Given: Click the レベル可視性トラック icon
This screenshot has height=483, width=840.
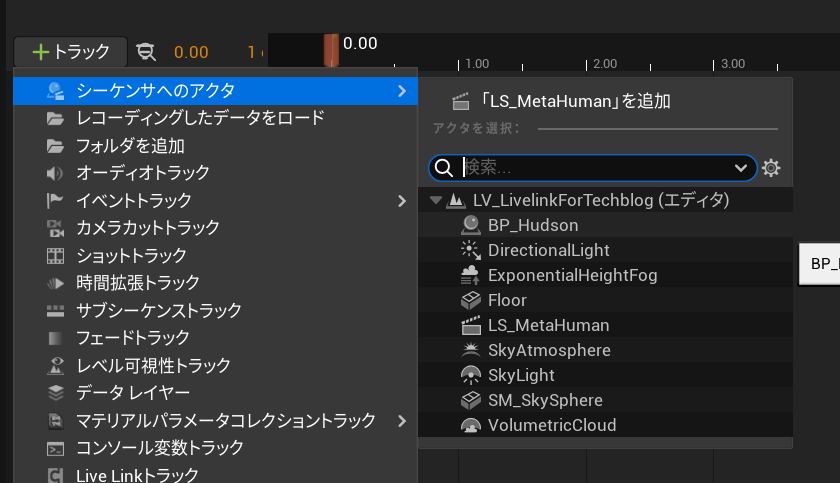Looking at the screenshot, I should (x=56, y=365).
